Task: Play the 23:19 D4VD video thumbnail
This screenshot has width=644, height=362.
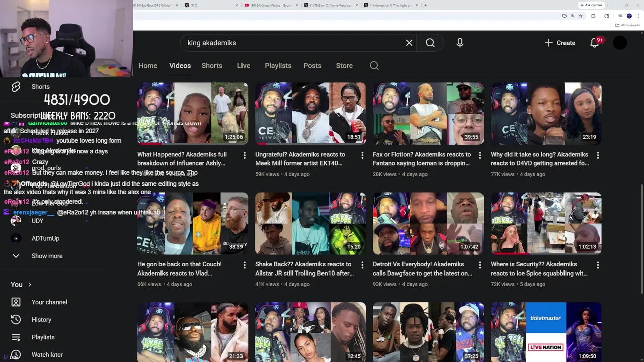Action: [x=546, y=114]
